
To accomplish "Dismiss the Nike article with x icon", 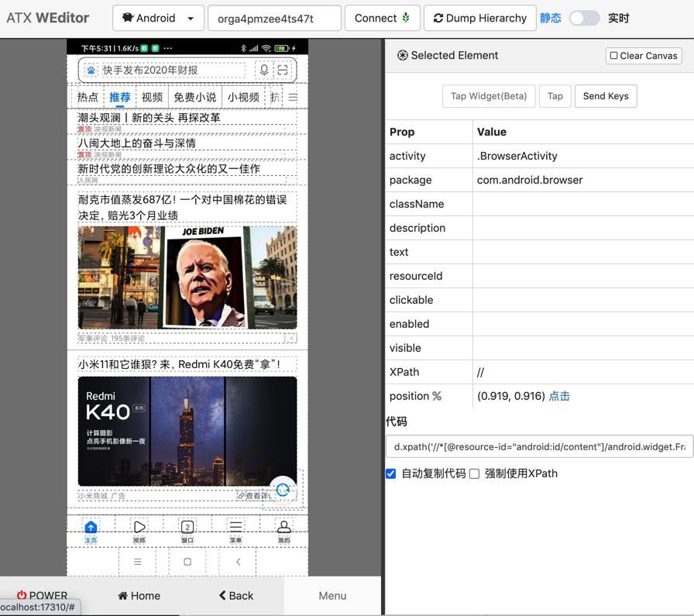I will 290,339.
